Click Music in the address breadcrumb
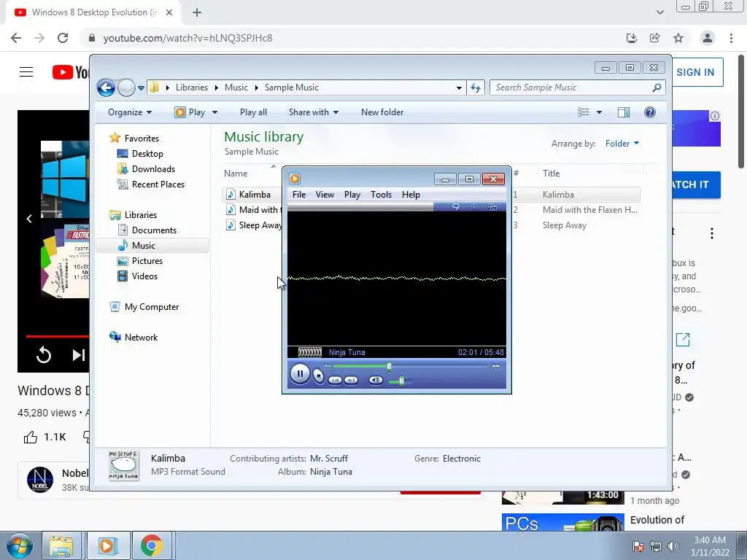Viewport: 747px width, 560px height. coord(236,87)
